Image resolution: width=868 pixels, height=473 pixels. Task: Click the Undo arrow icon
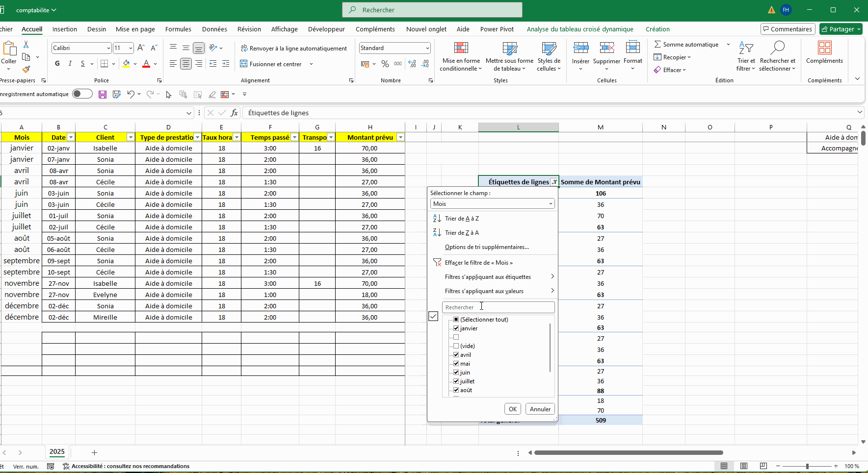click(130, 95)
